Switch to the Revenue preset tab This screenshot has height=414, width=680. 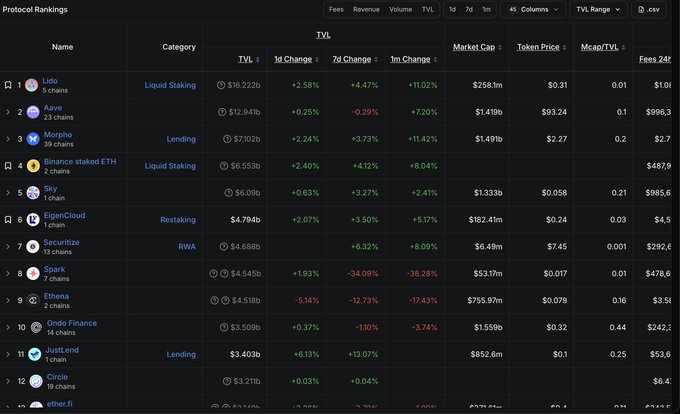pos(366,10)
